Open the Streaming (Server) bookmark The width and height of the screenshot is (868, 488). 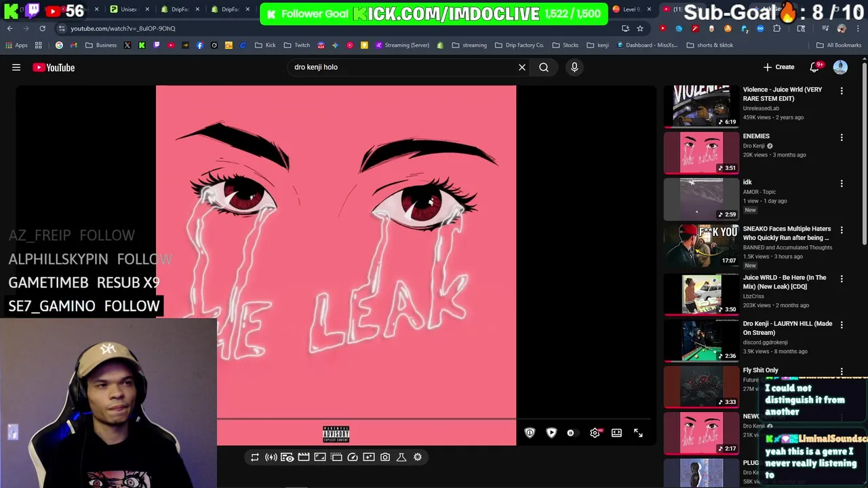[402, 45]
